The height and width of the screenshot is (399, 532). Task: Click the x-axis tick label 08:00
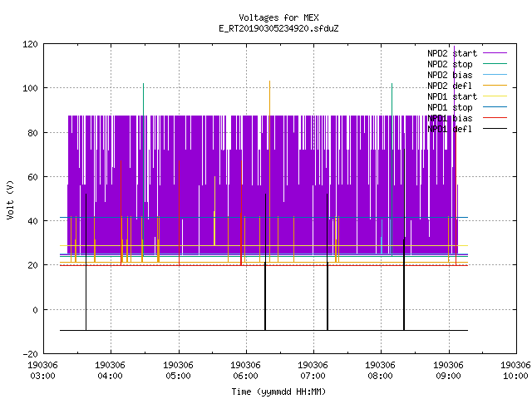pos(380,376)
